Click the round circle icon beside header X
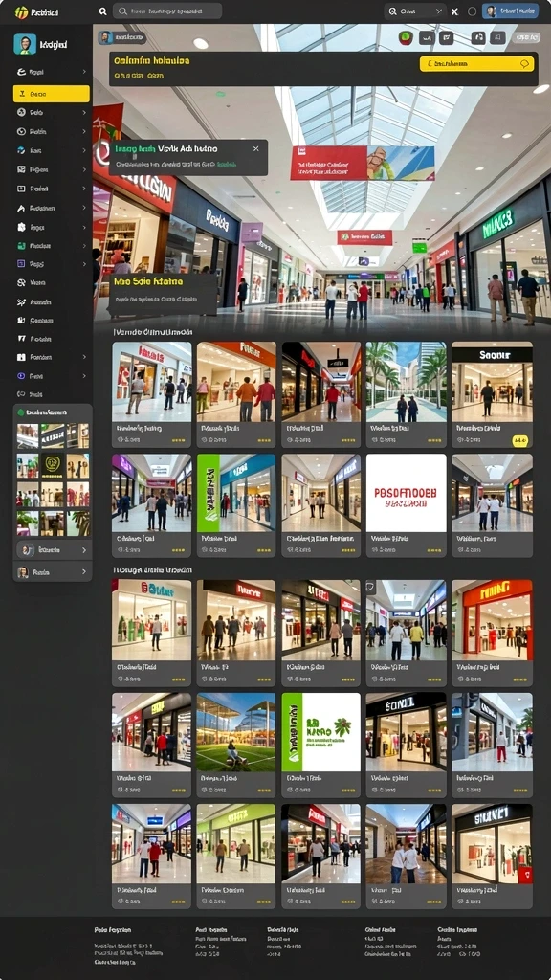Image resolution: width=551 pixels, height=980 pixels. [472, 11]
